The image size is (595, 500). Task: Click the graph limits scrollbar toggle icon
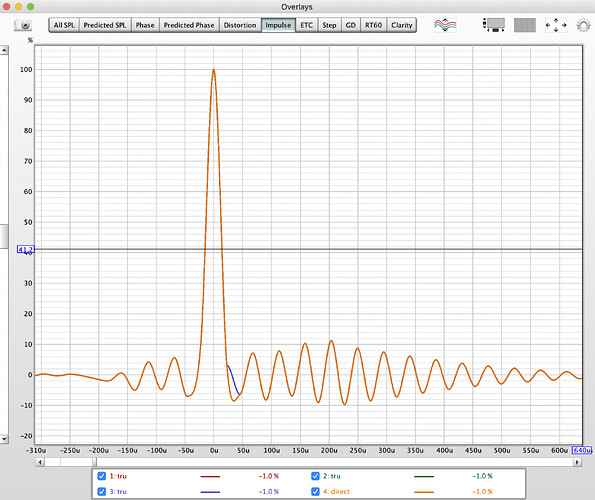[493, 25]
